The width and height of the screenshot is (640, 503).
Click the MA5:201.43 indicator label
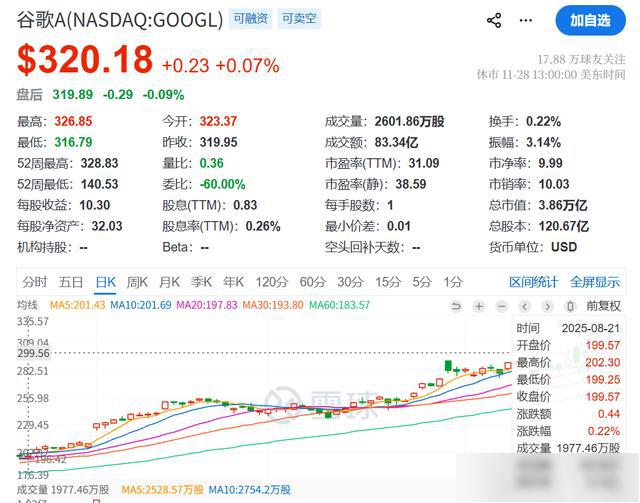[78, 305]
